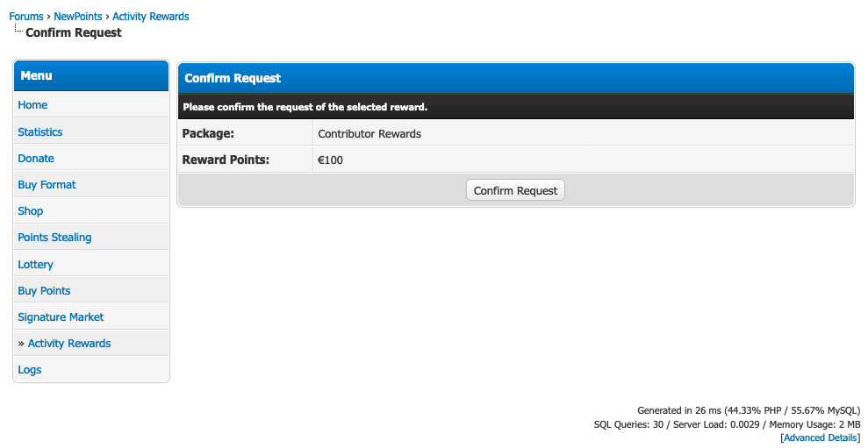
Task: Click the Confirm Request panel header
Action: 515,78
